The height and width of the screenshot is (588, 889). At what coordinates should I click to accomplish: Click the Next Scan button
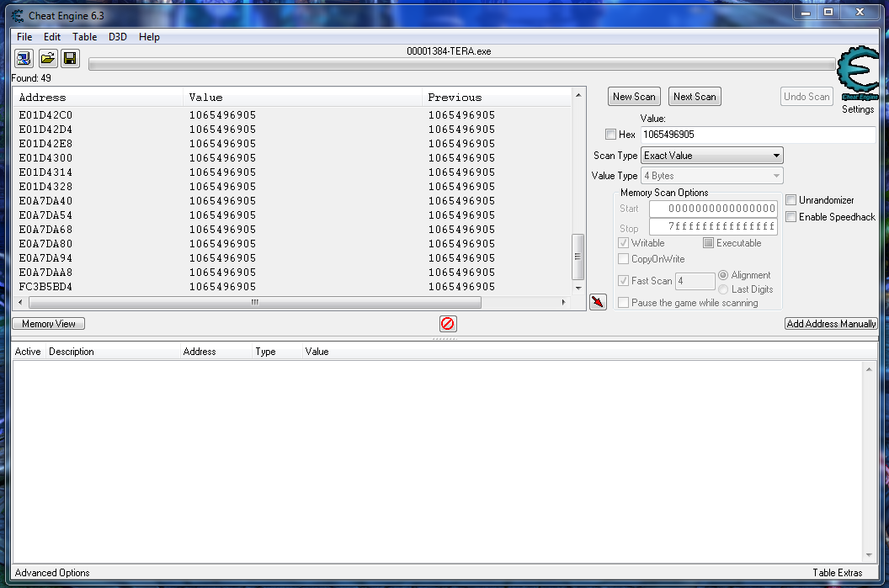(695, 97)
